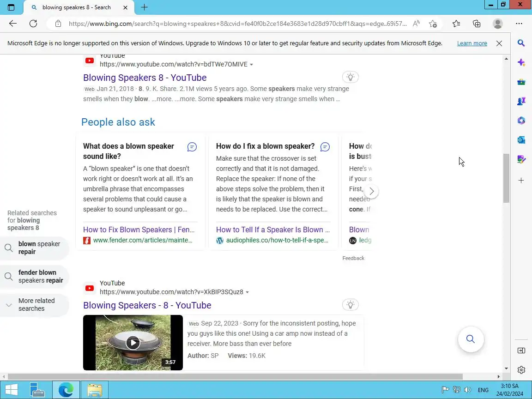Search related blown speaker repair
The height and width of the screenshot is (399, 532).
tap(34, 248)
